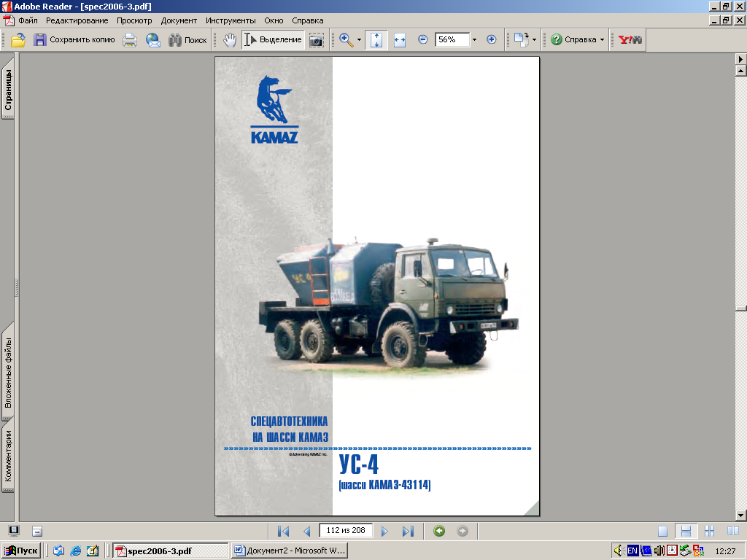Click the page number field 112 из 208
This screenshot has width=747, height=560.
pos(346,531)
